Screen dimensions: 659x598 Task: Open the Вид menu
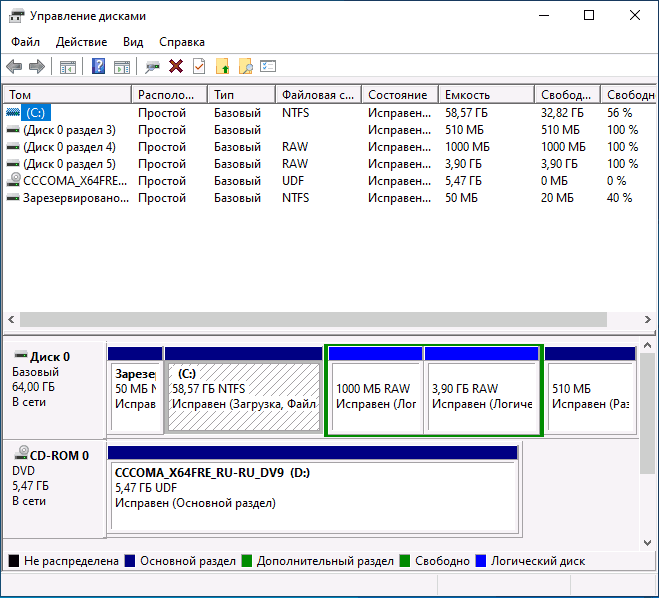point(133,42)
